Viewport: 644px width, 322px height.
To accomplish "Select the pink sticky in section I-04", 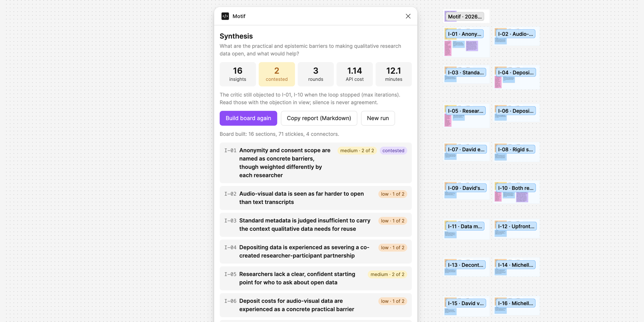I will (x=498, y=82).
